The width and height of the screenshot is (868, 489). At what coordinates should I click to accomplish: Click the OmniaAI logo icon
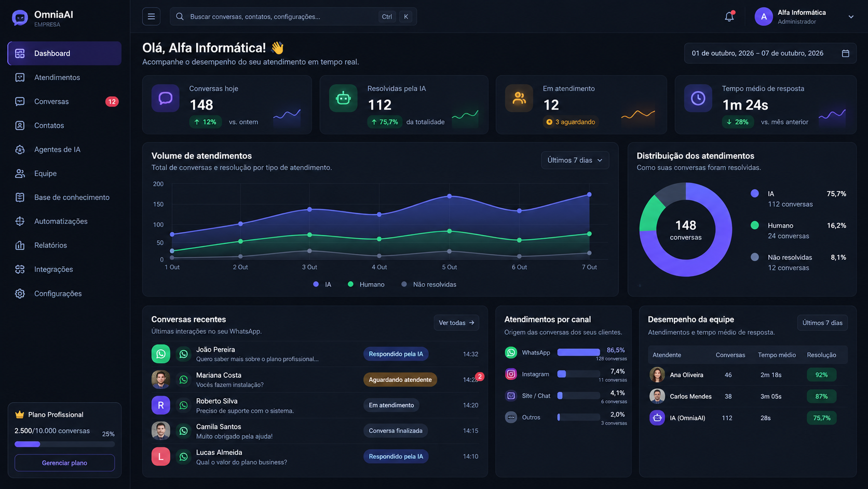pos(20,18)
